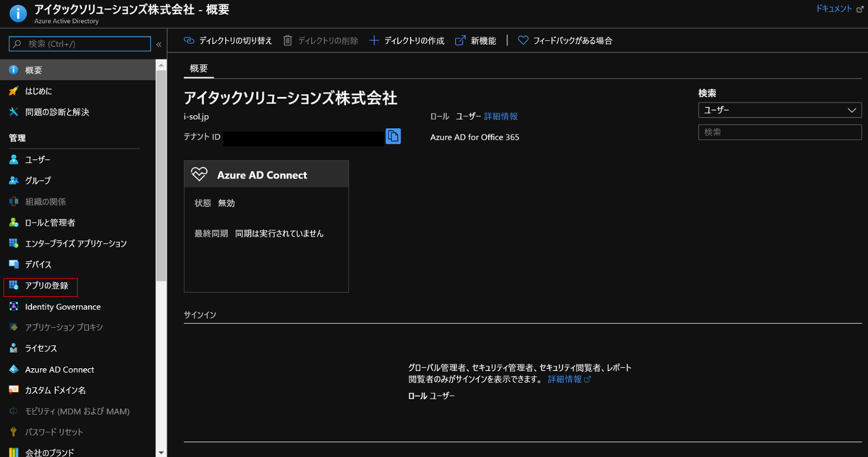Viewport: 868px width, 457px height.
Task: Collapse the sidebar with the « chevron
Action: tap(158, 43)
